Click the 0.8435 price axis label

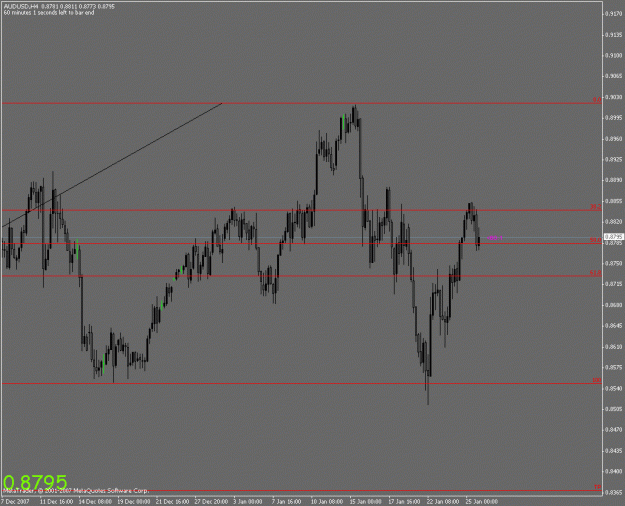614,451
